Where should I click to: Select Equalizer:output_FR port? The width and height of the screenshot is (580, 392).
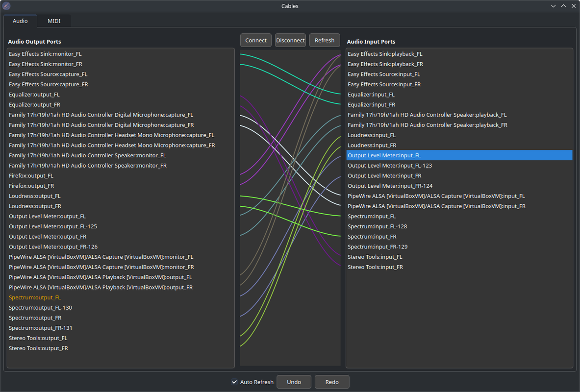[121, 105]
